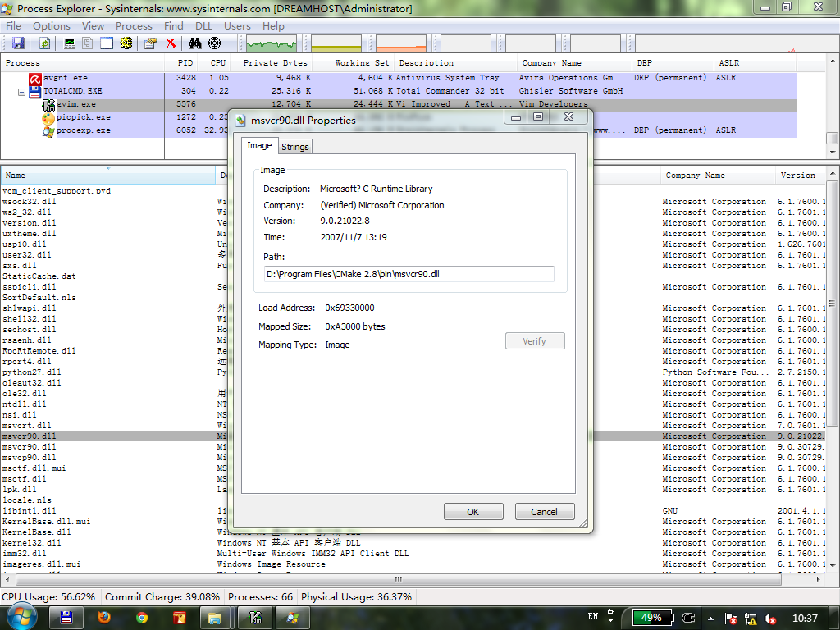Select kernel32.dll in DLL list
Viewport: 840px width, 630px height.
pos(32,543)
